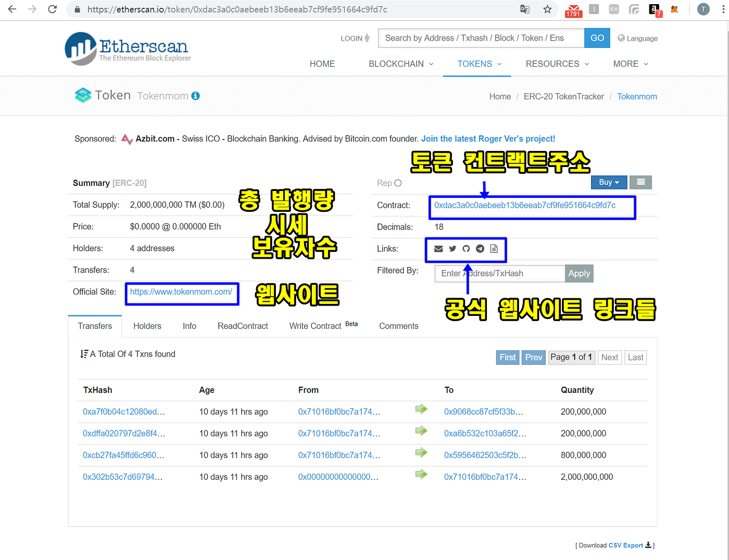Open the Buy dropdown
This screenshot has height=560, width=729.
click(x=609, y=182)
